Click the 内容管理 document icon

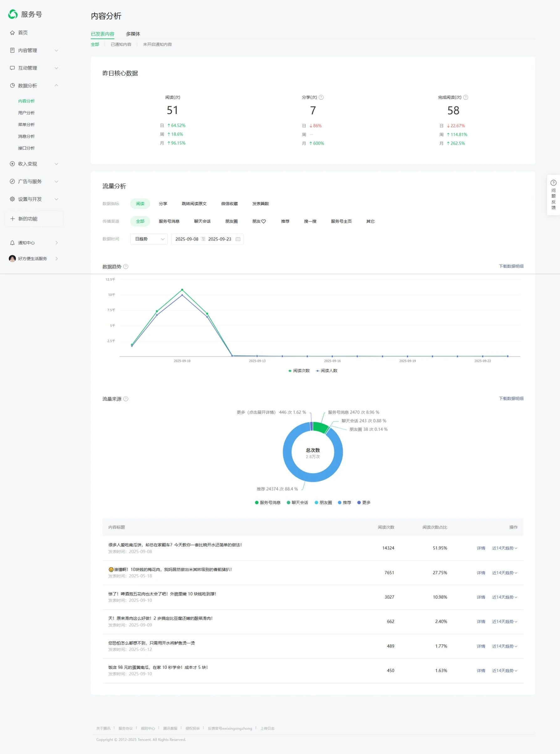(x=12, y=50)
